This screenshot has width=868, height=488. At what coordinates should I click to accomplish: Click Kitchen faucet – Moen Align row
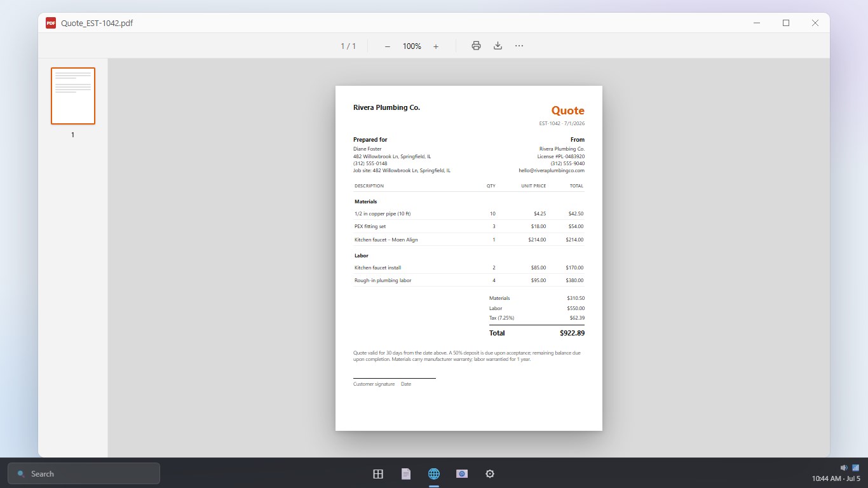[469, 240]
